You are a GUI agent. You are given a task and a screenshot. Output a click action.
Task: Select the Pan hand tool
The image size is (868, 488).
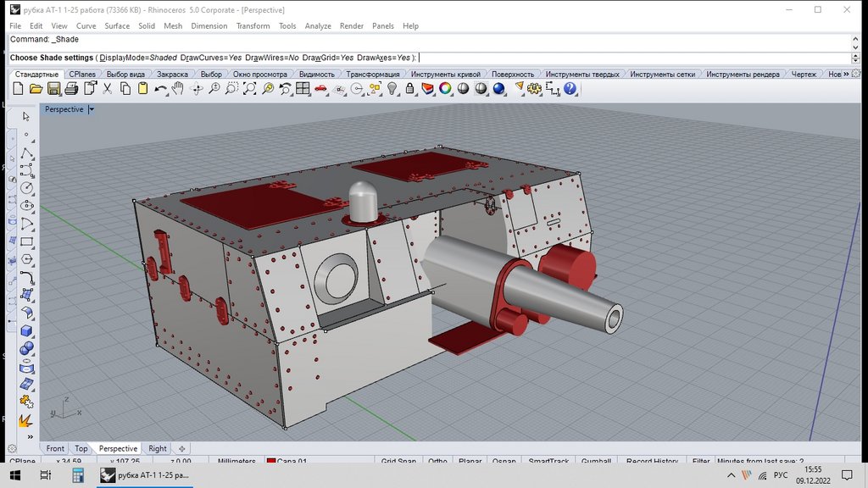[178, 88]
